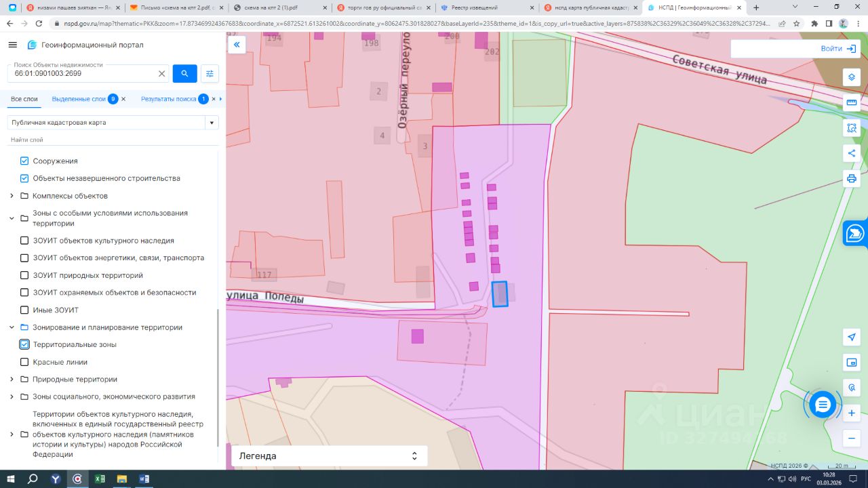Toggle the Сооружения layer checkbox
This screenshot has height=488, width=868.
coord(24,161)
